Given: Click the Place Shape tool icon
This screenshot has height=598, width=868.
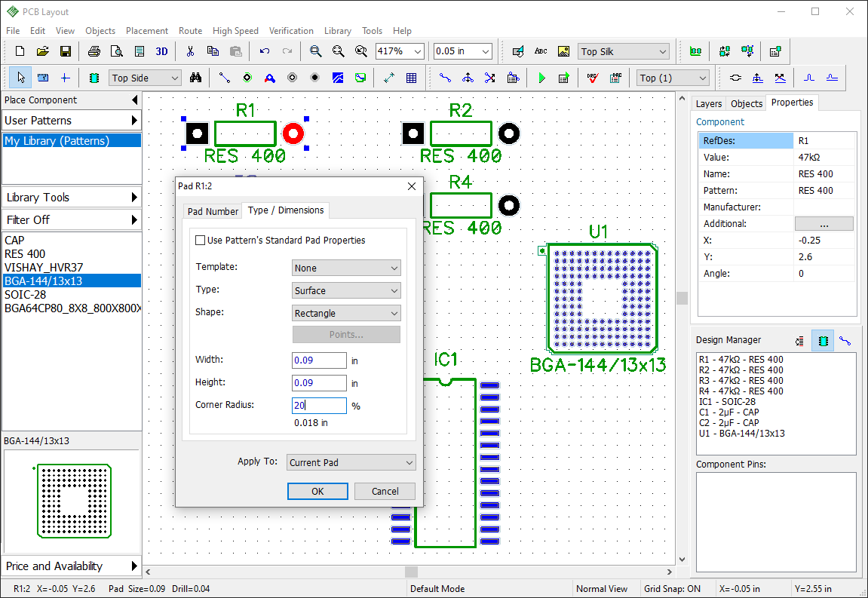Looking at the screenshot, I should point(518,51).
